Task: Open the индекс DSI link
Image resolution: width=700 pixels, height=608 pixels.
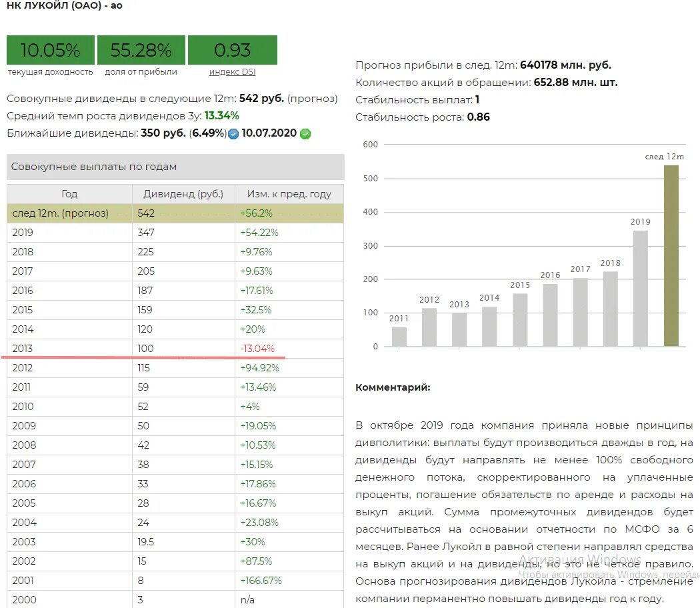Action: click(232, 72)
